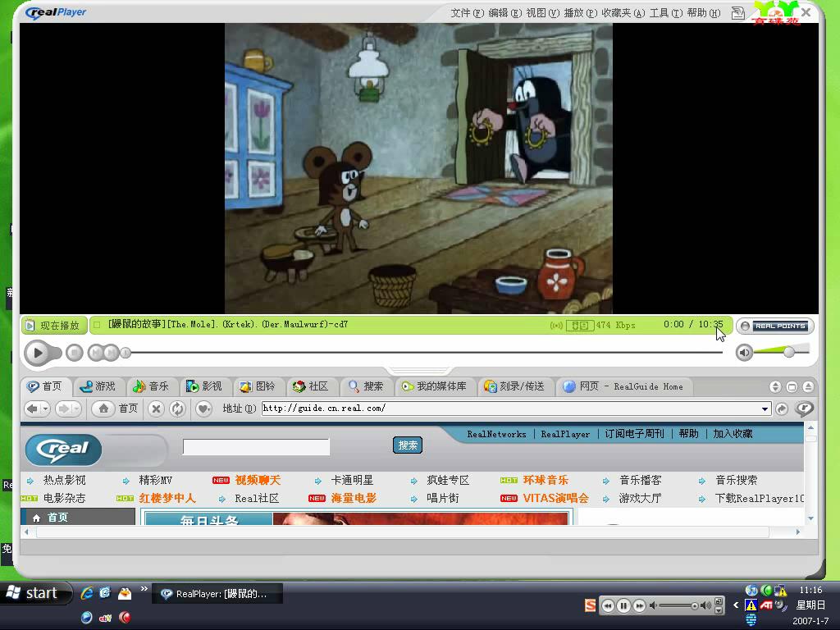Click the horizontal scrollbar right arrow

tap(798, 532)
